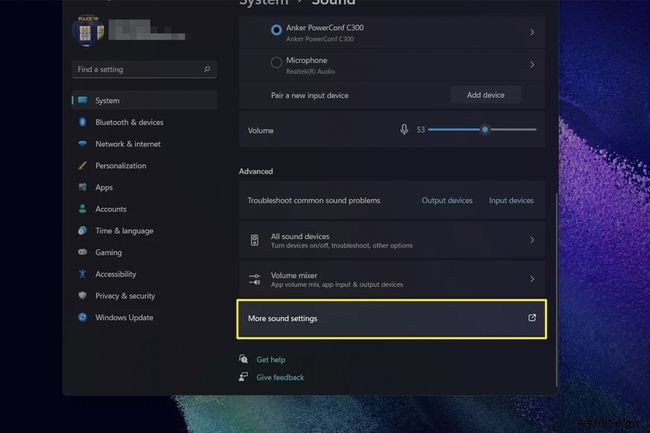The image size is (650, 433).
Task: Click the input volume slider
Action: 482,129
